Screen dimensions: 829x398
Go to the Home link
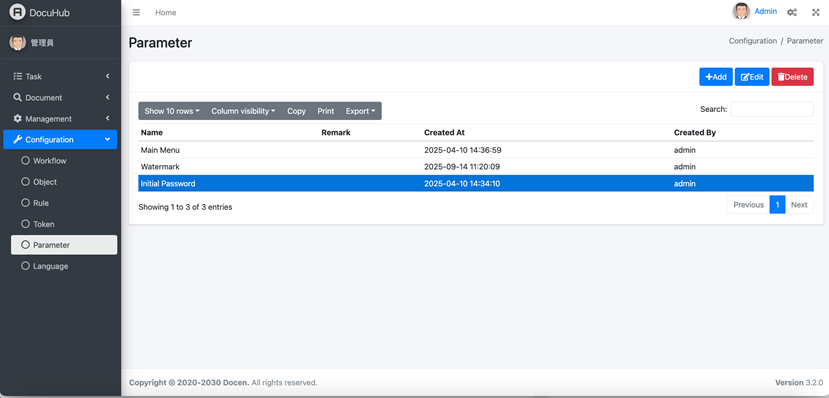tap(165, 12)
